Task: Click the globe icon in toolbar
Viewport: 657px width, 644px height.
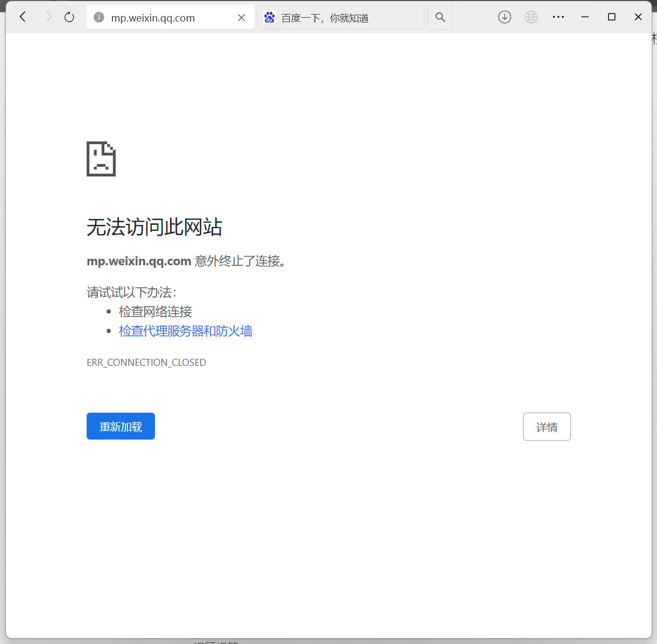Action: [532, 17]
